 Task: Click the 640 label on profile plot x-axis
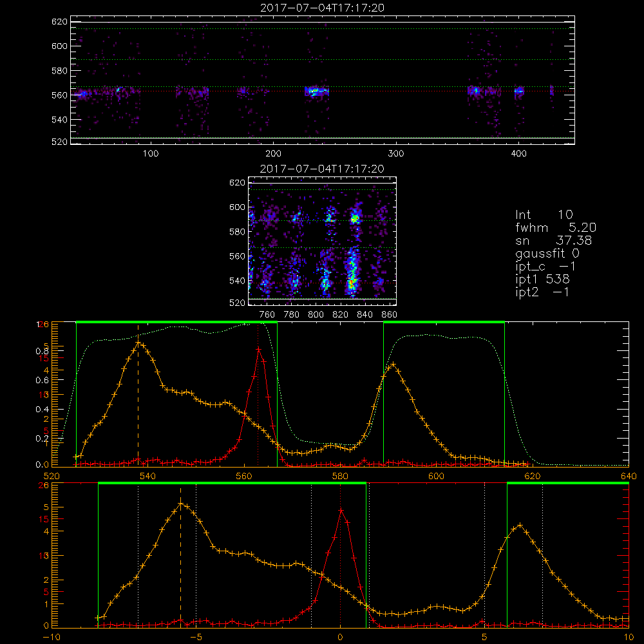[x=629, y=476]
